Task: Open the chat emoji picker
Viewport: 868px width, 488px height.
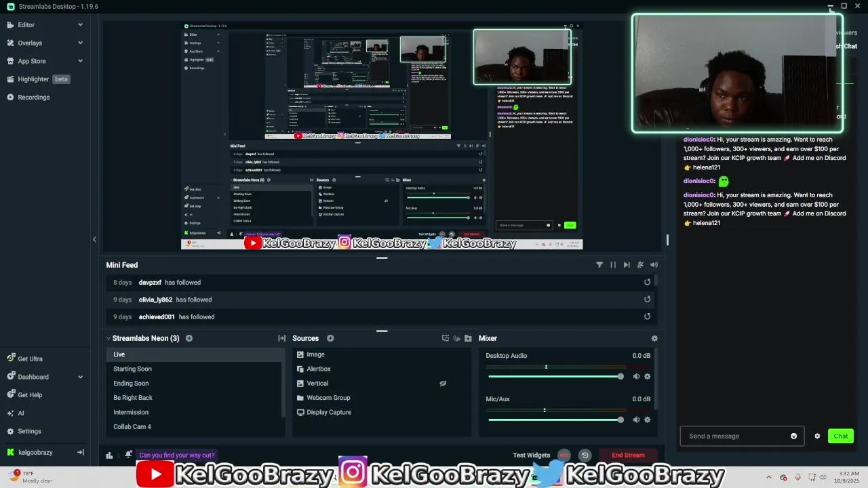Action: tap(794, 436)
